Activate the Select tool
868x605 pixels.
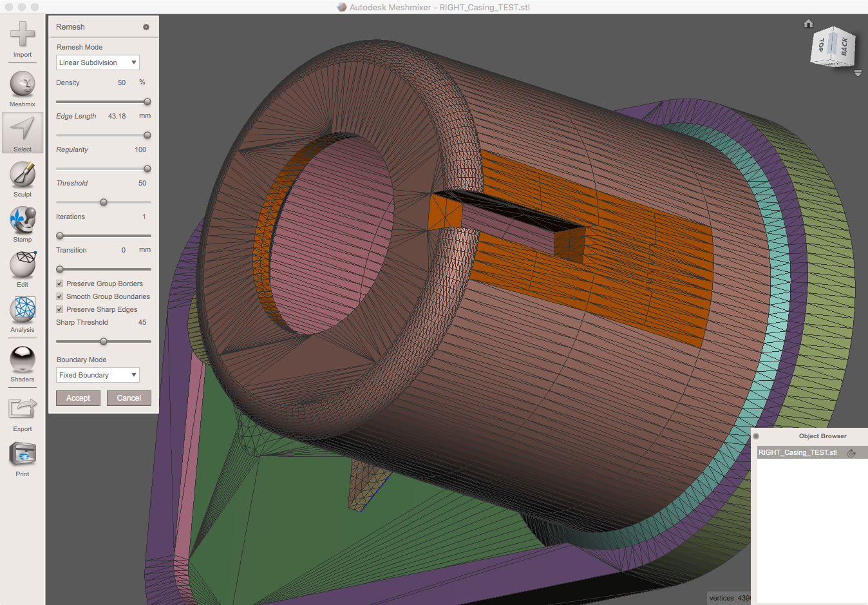[23, 133]
